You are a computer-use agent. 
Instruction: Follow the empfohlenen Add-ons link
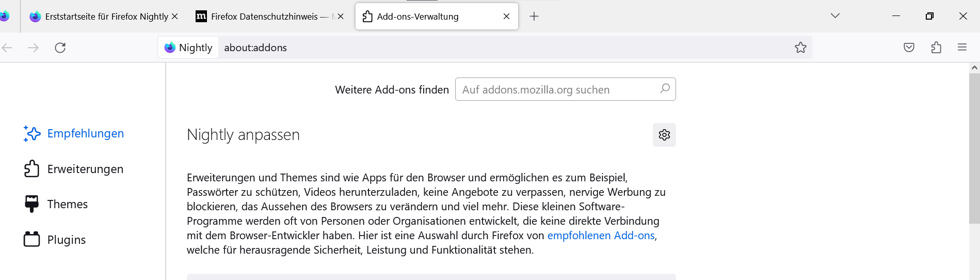[x=601, y=236]
